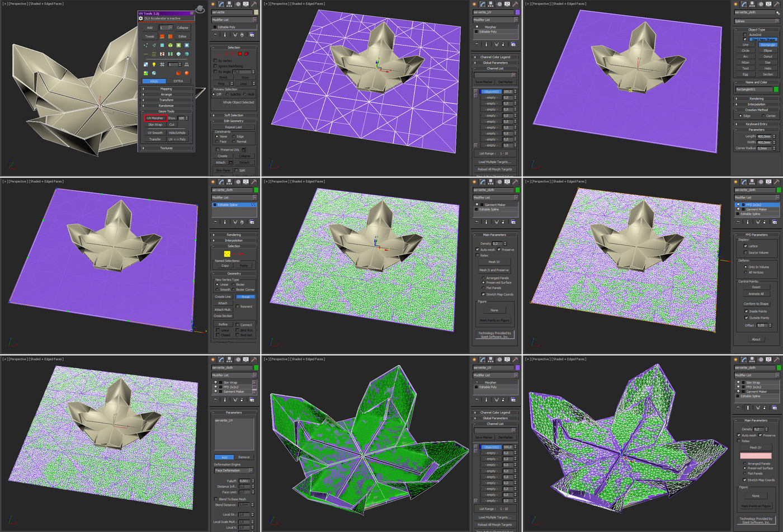Click the lightbulb icon in UV Tools

tap(154, 64)
